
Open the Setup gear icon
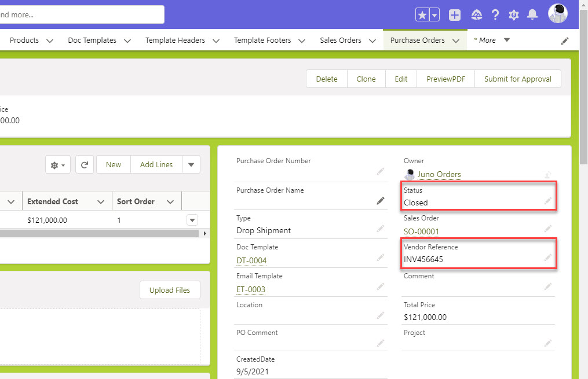click(x=513, y=15)
